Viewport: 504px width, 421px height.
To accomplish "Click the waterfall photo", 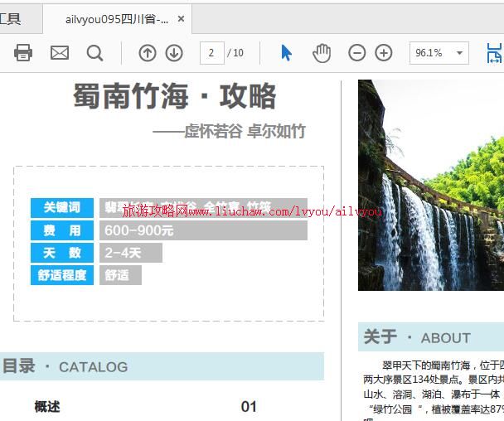I will point(430,185).
